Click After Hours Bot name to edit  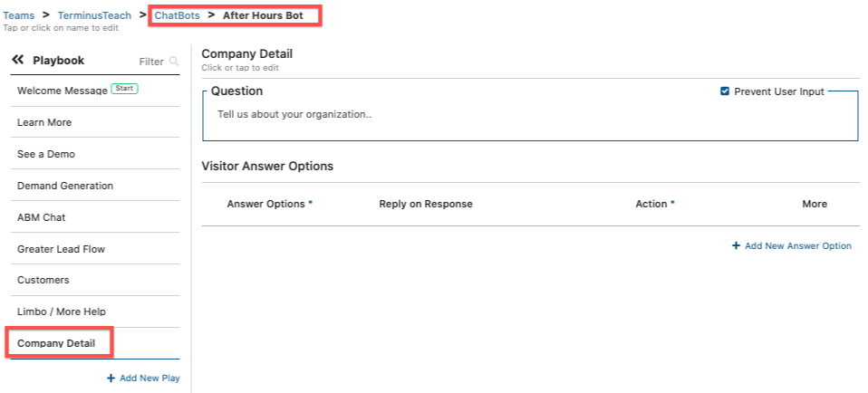263,15
